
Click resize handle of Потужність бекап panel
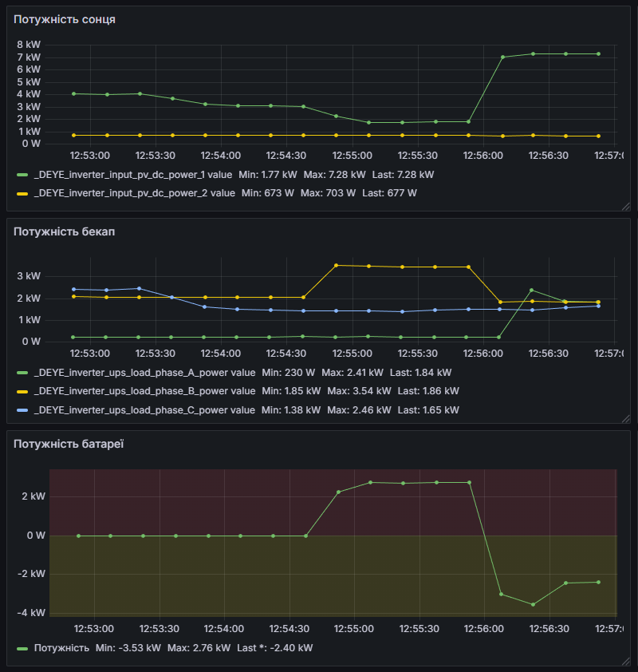(625, 422)
